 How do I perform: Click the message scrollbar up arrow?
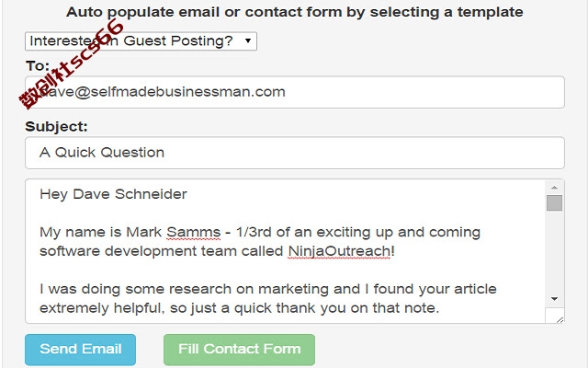click(554, 187)
